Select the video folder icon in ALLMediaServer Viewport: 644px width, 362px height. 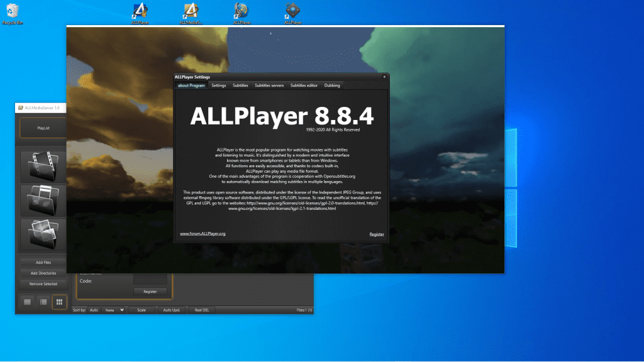coord(43,166)
